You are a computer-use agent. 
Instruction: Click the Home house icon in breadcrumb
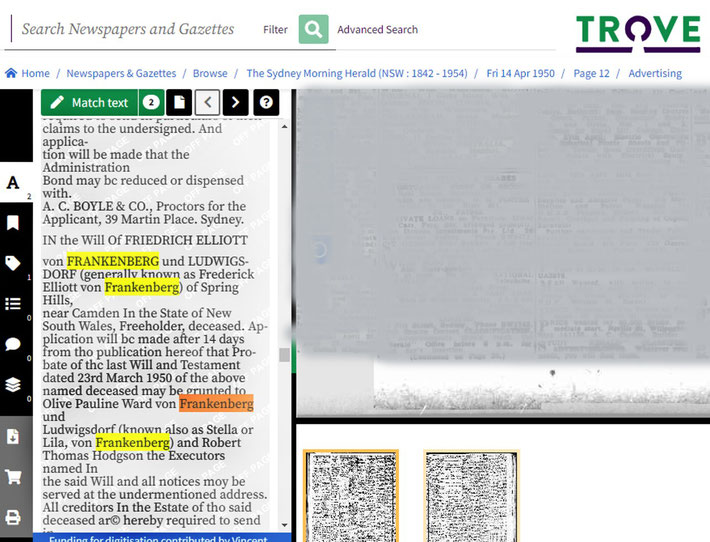coord(11,73)
